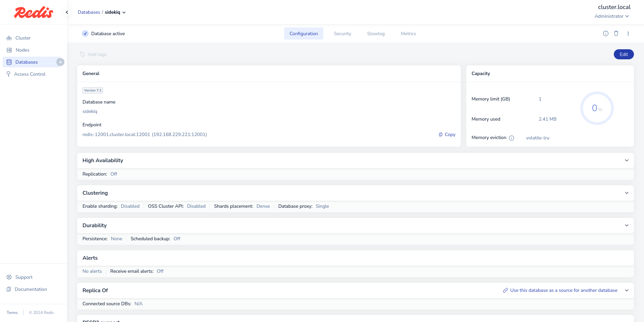Screen dimensions: 644x322
Task: Click the Databases sidebar icon
Action: tap(9, 62)
